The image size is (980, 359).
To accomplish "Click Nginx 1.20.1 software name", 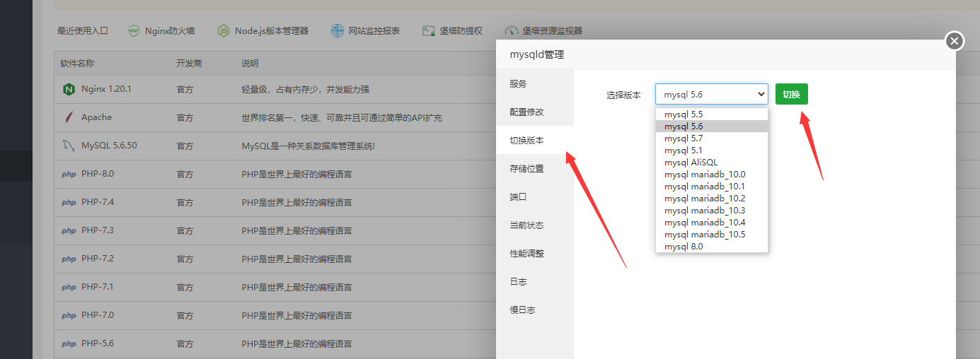I will [106, 89].
